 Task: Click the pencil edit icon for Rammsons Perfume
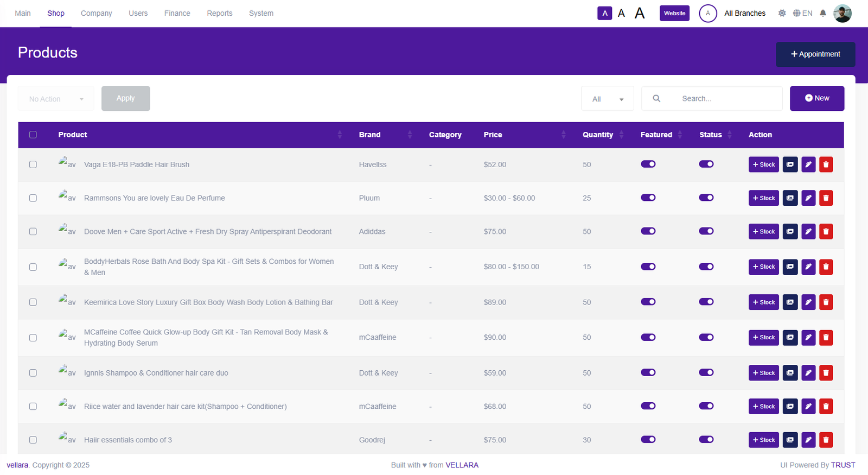(x=808, y=198)
